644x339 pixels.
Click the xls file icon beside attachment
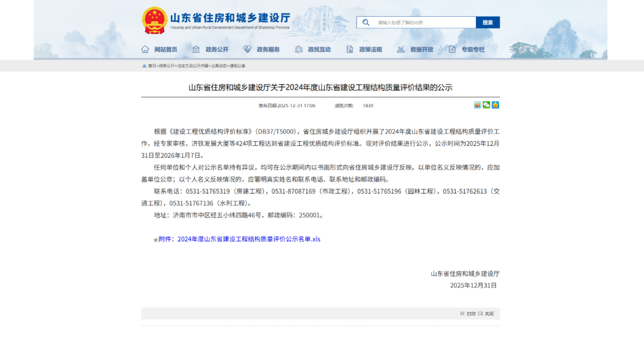[x=156, y=240]
